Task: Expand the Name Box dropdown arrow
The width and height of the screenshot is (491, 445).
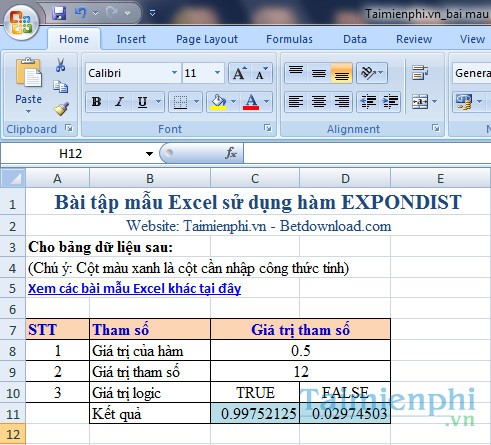Action: coord(149,154)
